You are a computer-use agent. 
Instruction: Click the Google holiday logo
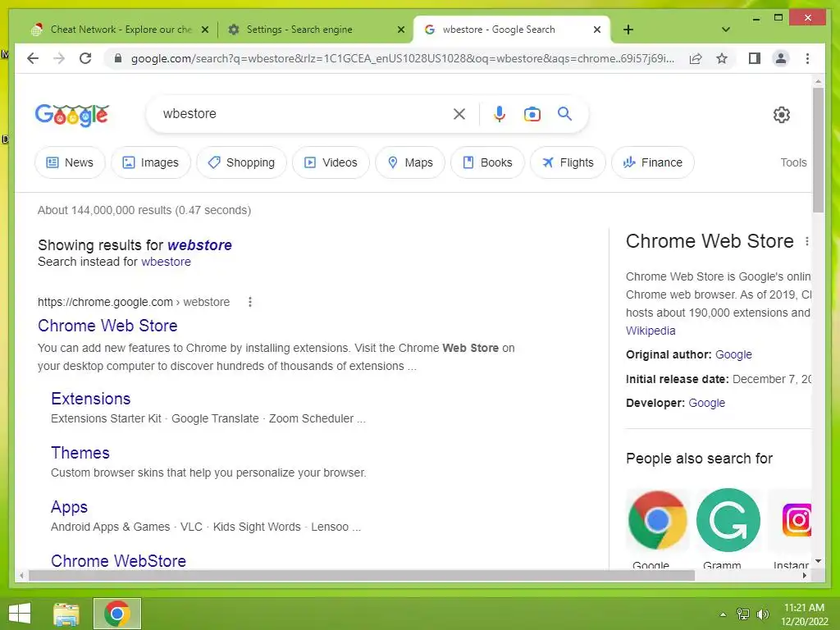pyautogui.click(x=72, y=115)
